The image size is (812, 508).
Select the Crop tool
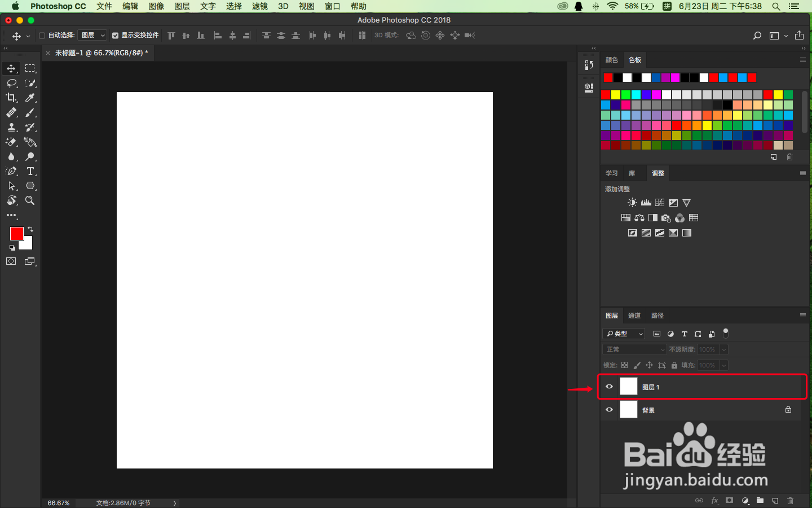click(11, 98)
